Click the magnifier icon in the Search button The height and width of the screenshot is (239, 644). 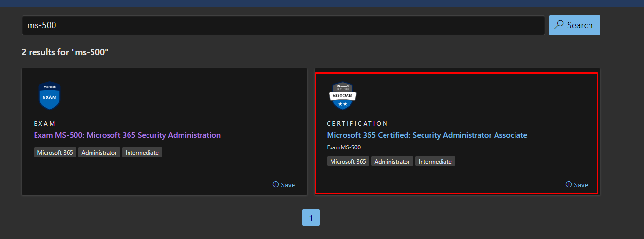point(560,25)
